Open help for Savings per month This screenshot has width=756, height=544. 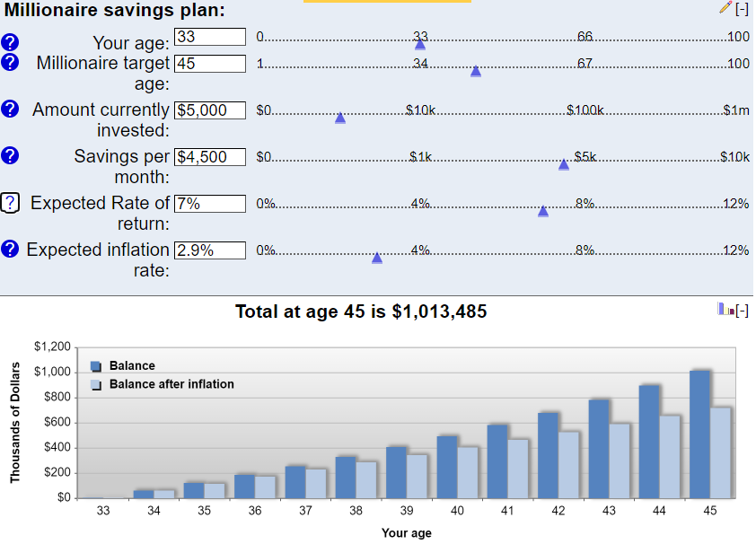tap(10, 155)
